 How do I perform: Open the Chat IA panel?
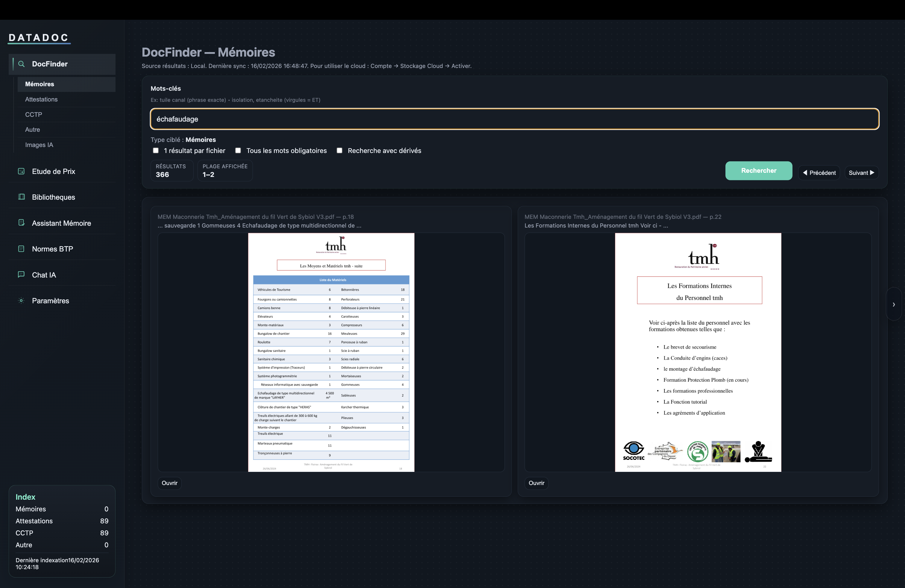[x=44, y=275]
